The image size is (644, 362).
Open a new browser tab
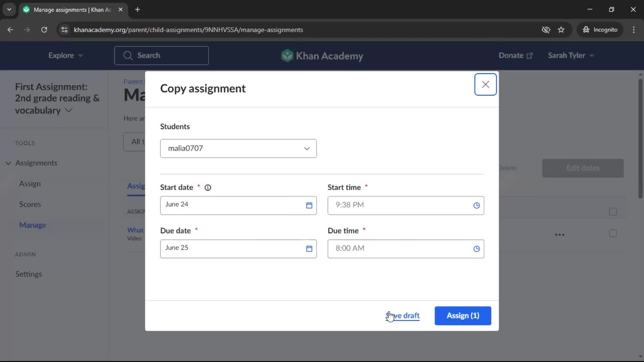(138, 10)
